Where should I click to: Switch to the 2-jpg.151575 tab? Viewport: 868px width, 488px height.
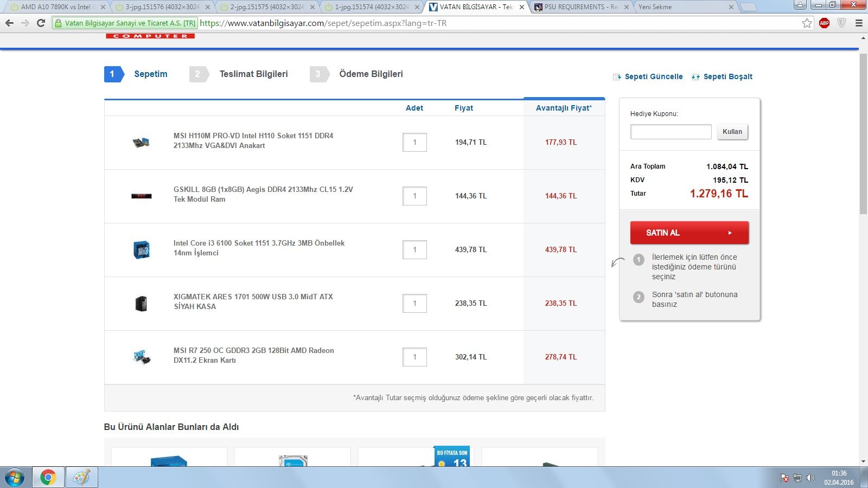pos(266,7)
